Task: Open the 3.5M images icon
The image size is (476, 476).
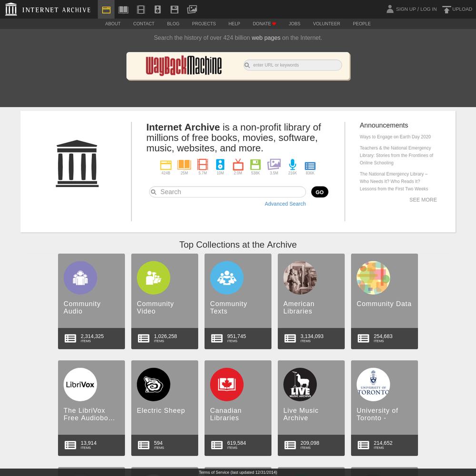Action: [x=274, y=164]
